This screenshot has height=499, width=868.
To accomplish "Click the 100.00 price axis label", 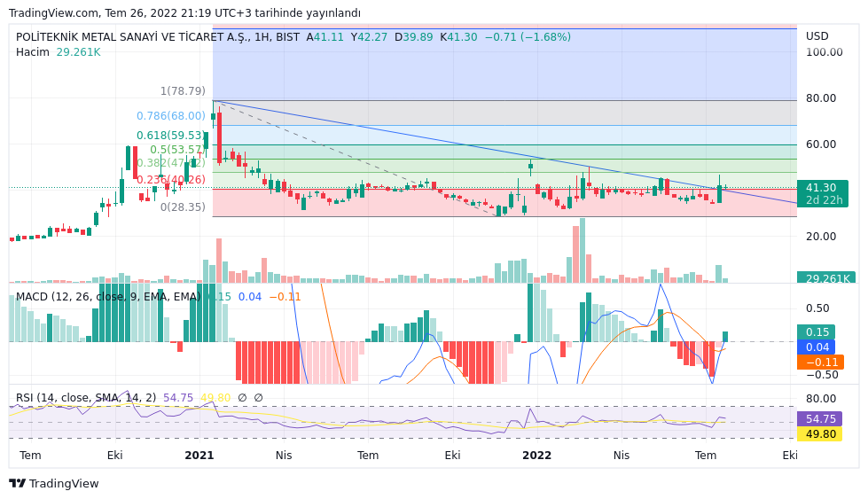I will click(x=825, y=52).
